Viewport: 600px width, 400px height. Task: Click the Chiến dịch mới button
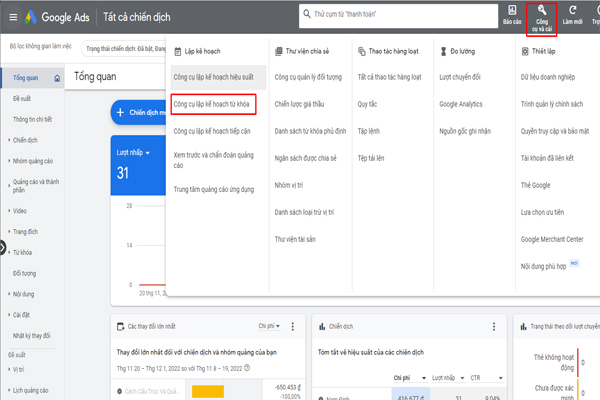(139, 113)
